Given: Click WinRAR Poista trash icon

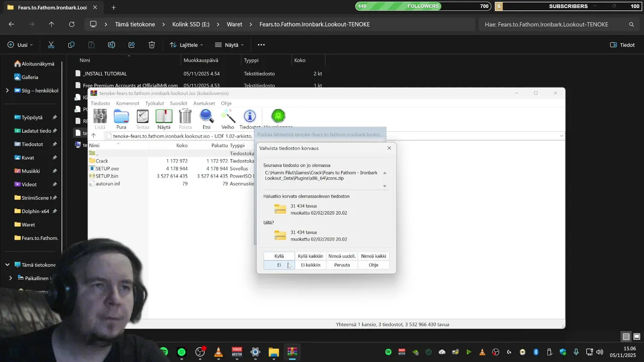Looking at the screenshot, I should (185, 120).
